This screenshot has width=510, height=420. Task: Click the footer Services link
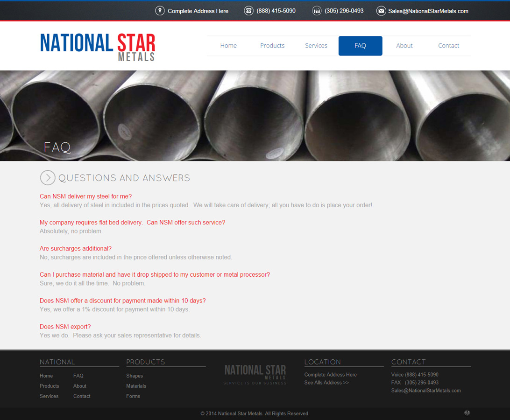pyautogui.click(x=49, y=396)
